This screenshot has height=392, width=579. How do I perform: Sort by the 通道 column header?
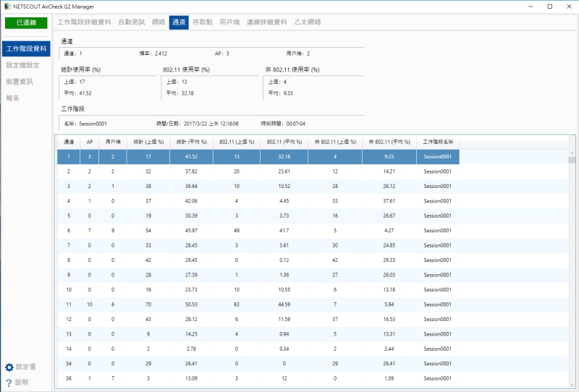tap(68, 141)
